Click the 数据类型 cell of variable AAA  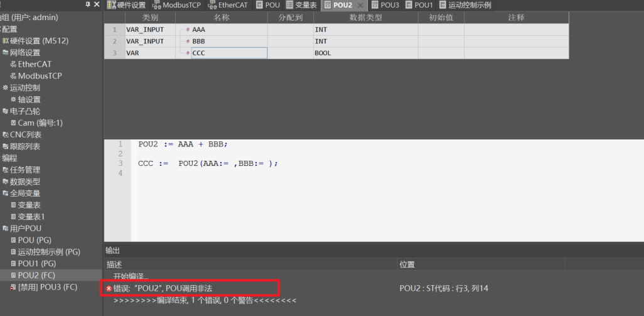pos(365,30)
